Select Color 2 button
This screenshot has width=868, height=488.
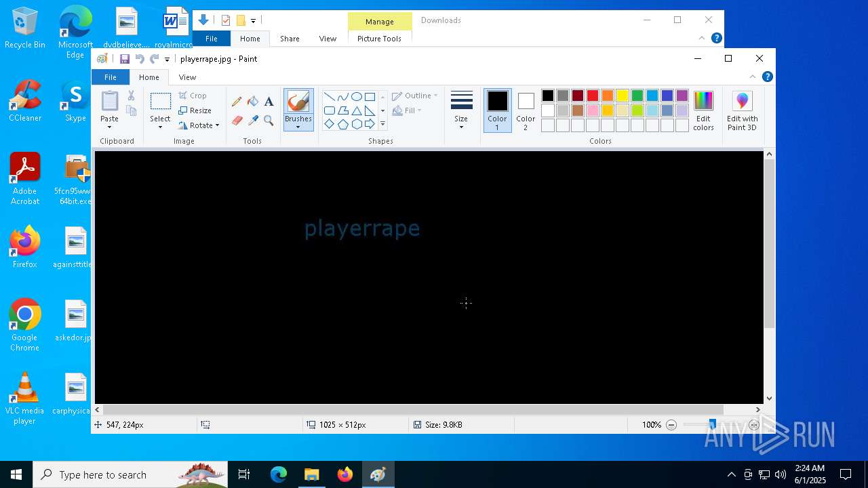click(526, 110)
